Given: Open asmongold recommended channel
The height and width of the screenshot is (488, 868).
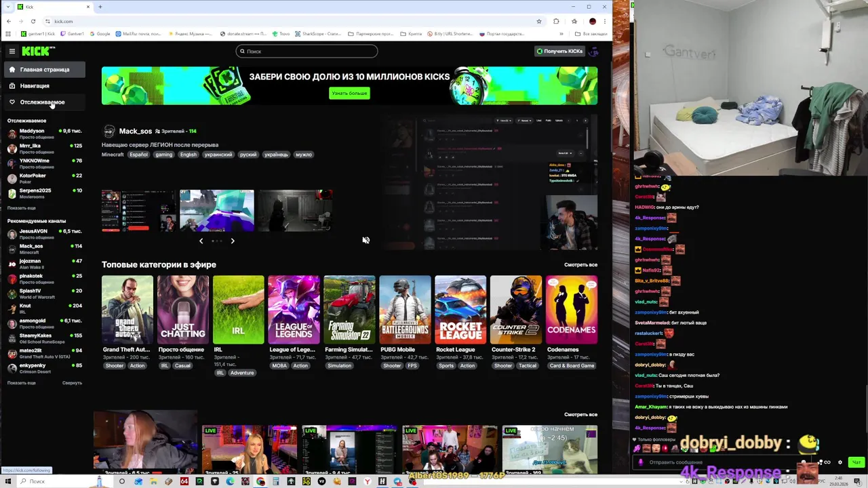Looking at the screenshot, I should [44, 323].
